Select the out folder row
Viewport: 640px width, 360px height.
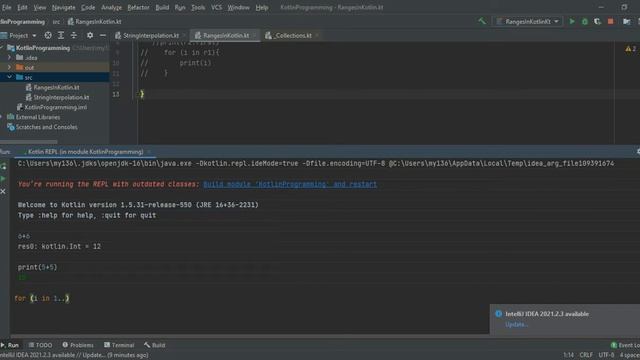click(x=55, y=67)
